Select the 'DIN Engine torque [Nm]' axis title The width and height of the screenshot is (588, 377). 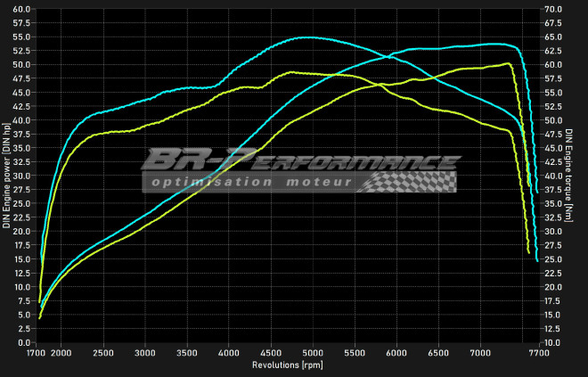pos(568,178)
